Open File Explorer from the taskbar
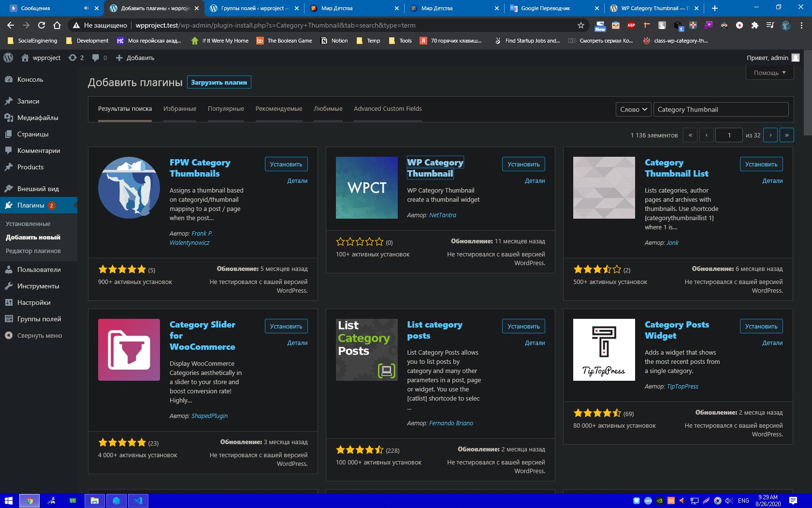Screen dimensions: 812x508 click(x=95, y=501)
